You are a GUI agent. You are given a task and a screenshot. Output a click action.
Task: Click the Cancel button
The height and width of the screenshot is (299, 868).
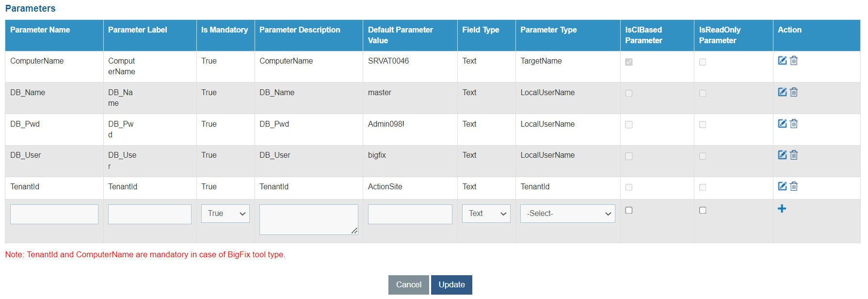point(408,285)
